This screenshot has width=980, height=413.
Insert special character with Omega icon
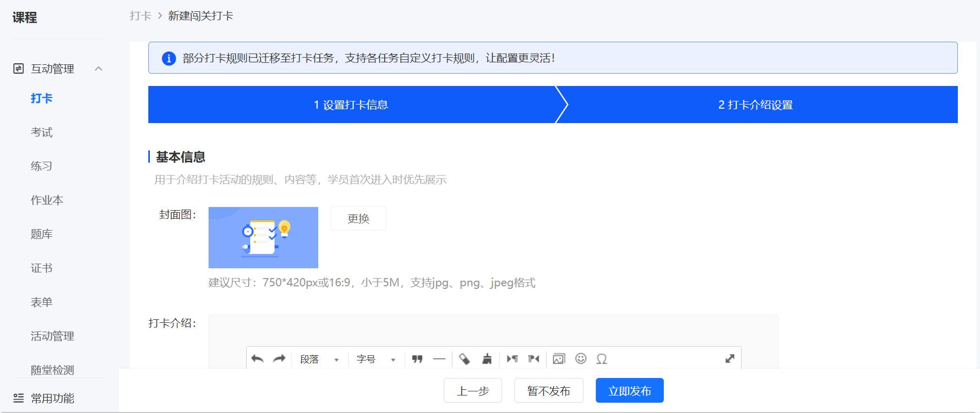[x=601, y=359]
